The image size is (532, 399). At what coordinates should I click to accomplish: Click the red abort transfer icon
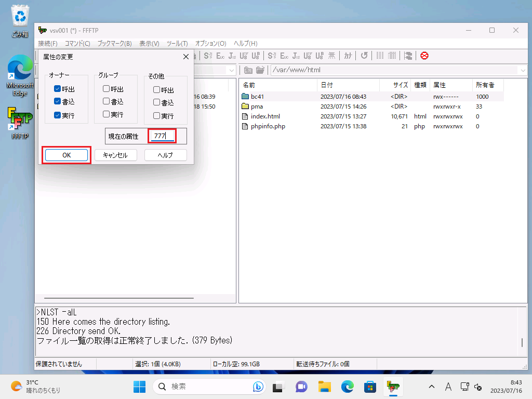point(424,56)
